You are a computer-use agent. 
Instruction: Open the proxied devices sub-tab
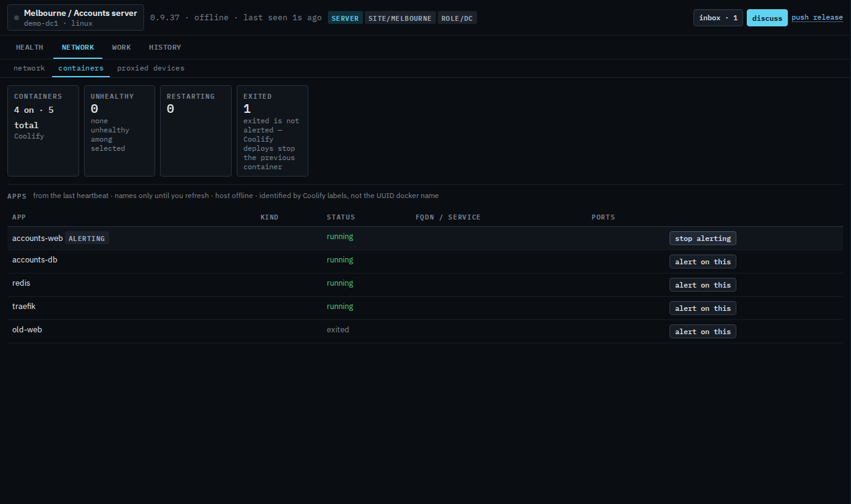click(151, 68)
